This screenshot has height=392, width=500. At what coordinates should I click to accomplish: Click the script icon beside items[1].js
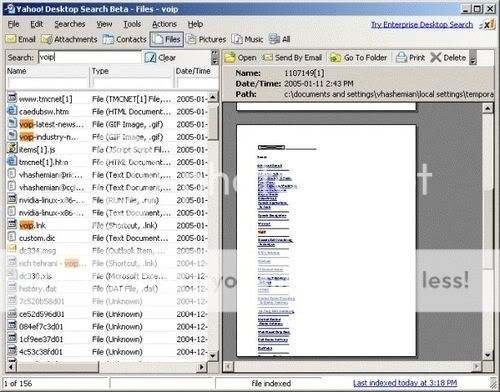[x=12, y=149]
